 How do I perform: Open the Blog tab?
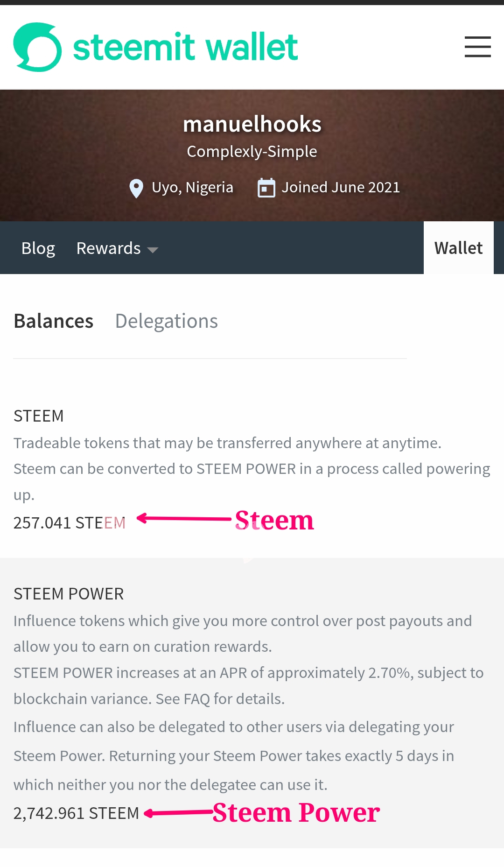coord(38,248)
